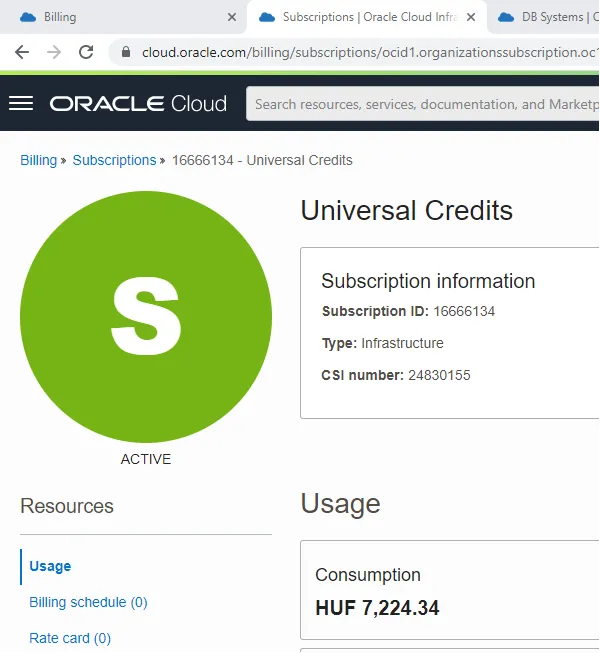Click cloud favicon on Subscriptions tab

[x=267, y=17]
